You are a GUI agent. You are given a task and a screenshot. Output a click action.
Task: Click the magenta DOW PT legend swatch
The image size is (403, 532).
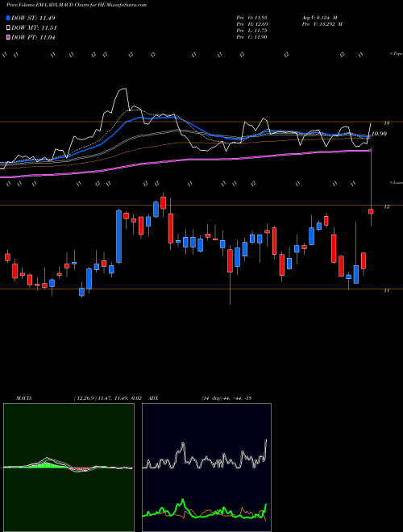pyautogui.click(x=8, y=37)
